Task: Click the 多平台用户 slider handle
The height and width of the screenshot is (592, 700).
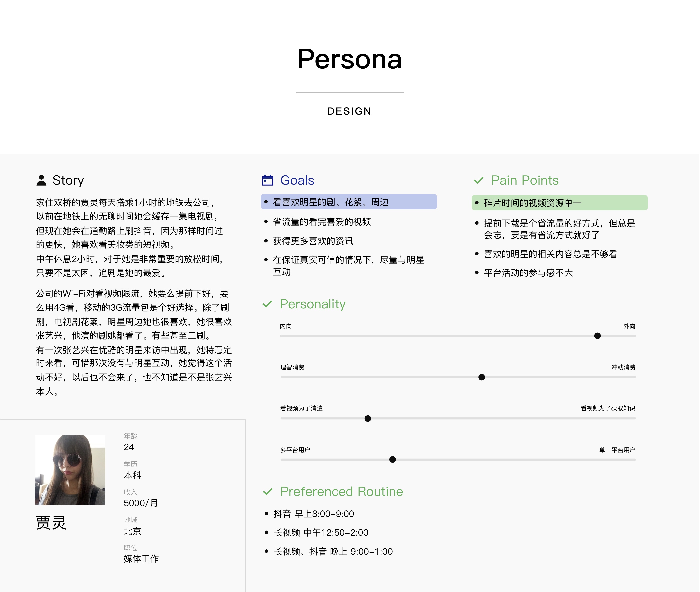Action: click(x=392, y=460)
